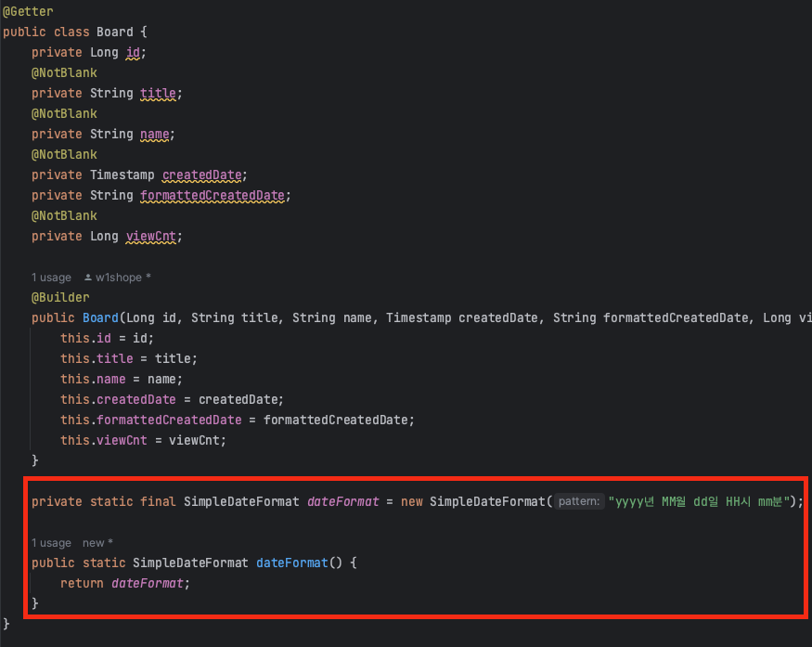Screen dimensions: 812x647
Task: Click the @Getter annotation
Action: coord(28,11)
